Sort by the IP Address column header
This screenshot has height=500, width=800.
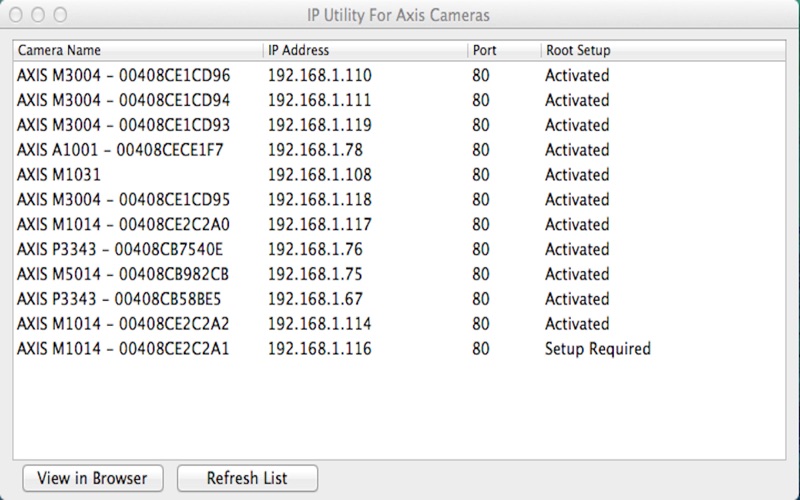point(366,51)
